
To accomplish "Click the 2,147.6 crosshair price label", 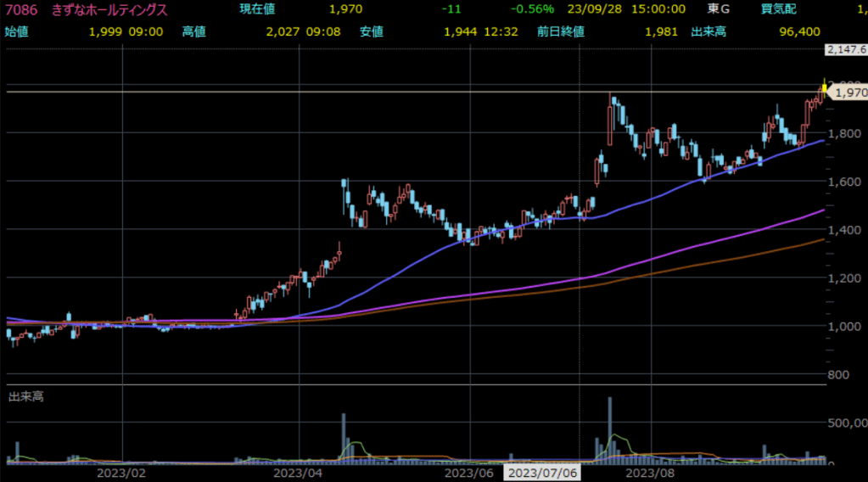I will click(846, 50).
